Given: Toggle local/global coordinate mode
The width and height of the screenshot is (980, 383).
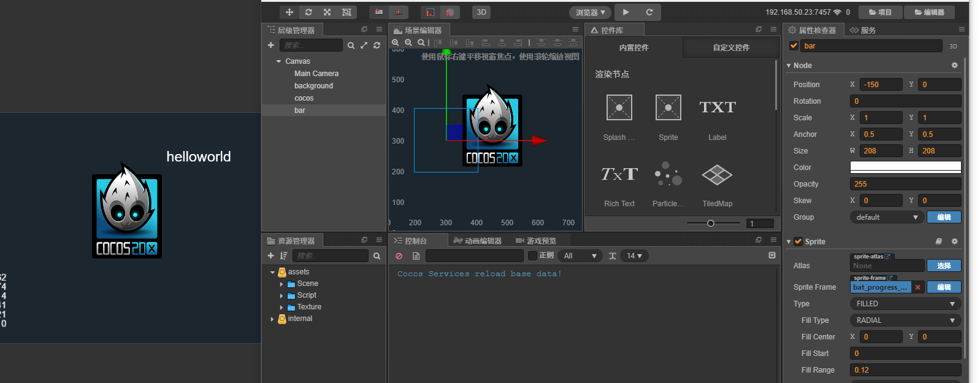Looking at the screenshot, I should point(399,12).
